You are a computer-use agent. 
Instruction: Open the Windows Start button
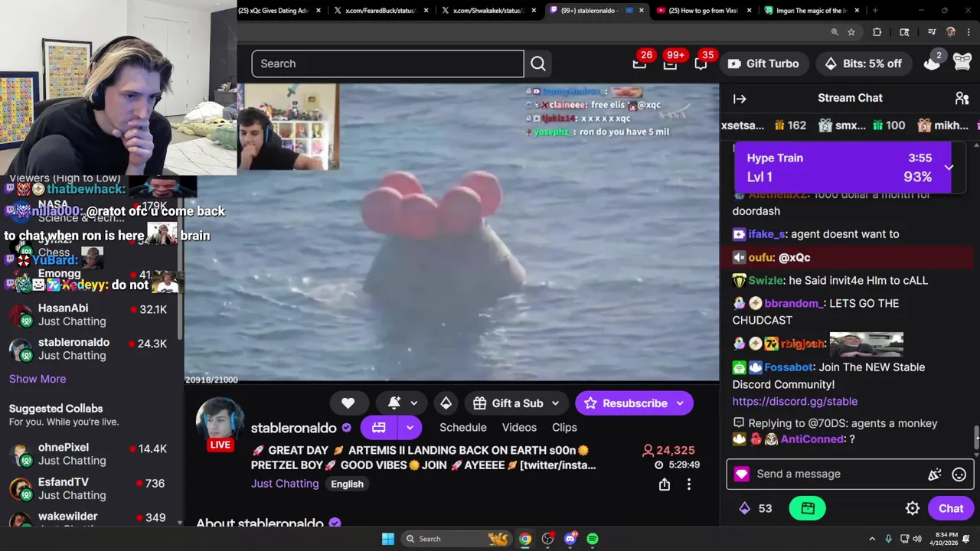[x=388, y=539]
